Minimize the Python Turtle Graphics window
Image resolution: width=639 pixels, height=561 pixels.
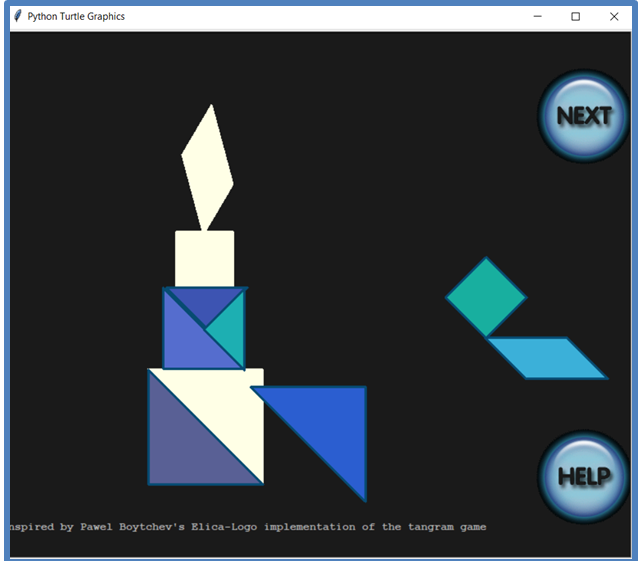click(538, 16)
